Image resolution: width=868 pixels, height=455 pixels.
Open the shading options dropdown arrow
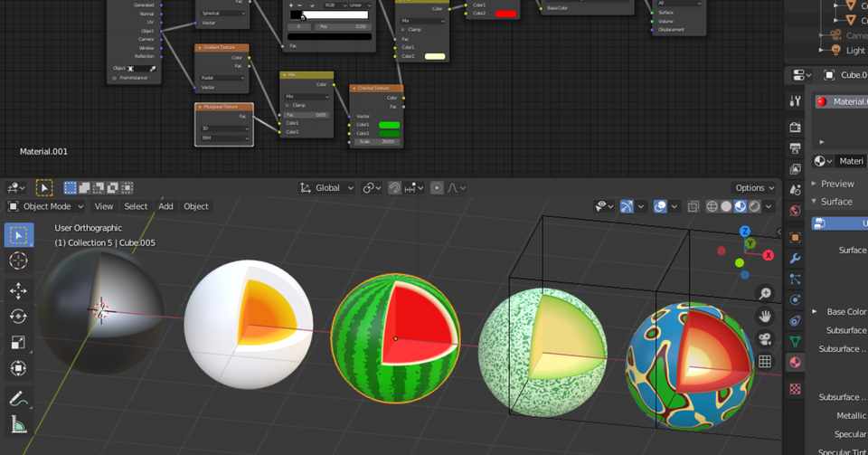(769, 206)
